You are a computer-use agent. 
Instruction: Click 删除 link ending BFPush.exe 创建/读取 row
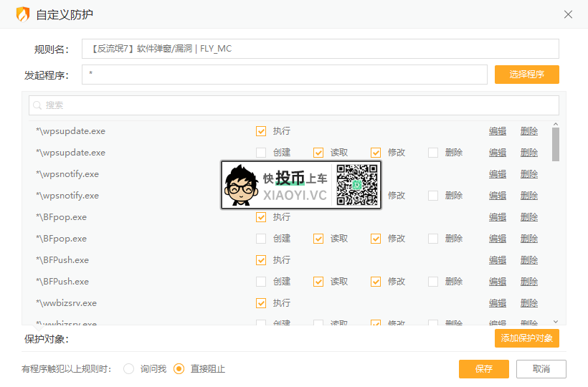coord(529,282)
